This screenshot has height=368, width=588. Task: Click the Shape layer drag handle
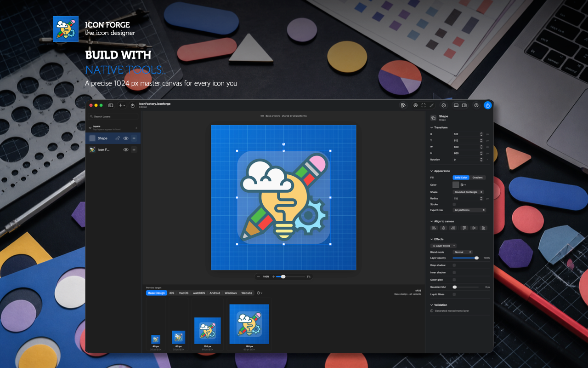pyautogui.click(x=134, y=138)
